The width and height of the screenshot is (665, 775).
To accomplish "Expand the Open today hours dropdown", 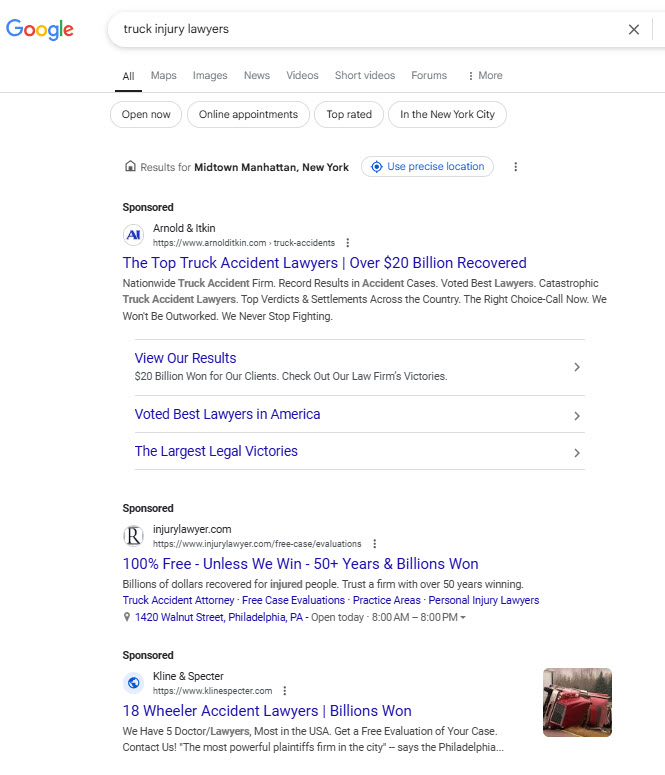I will pyautogui.click(x=463, y=617).
